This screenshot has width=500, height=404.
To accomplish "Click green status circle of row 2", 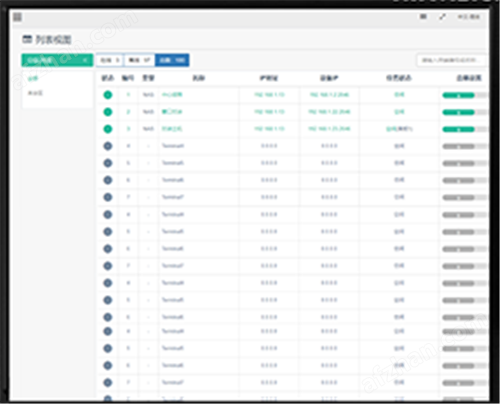I will click(108, 112).
